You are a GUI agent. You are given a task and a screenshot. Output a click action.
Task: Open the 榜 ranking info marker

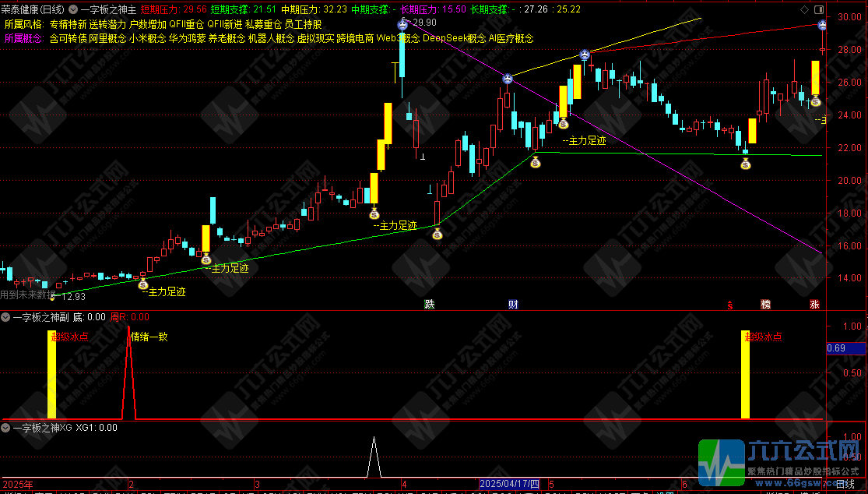coord(765,304)
